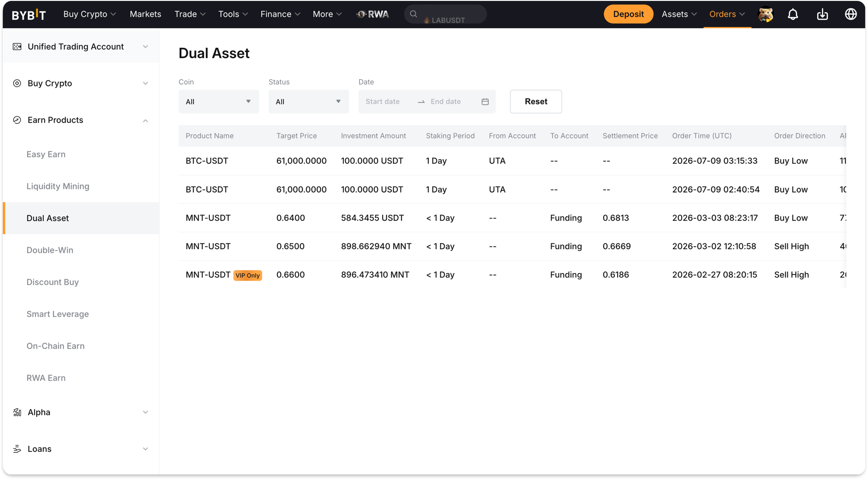Open the Coin filter dropdown
This screenshot has width=868, height=479.
pos(219,102)
